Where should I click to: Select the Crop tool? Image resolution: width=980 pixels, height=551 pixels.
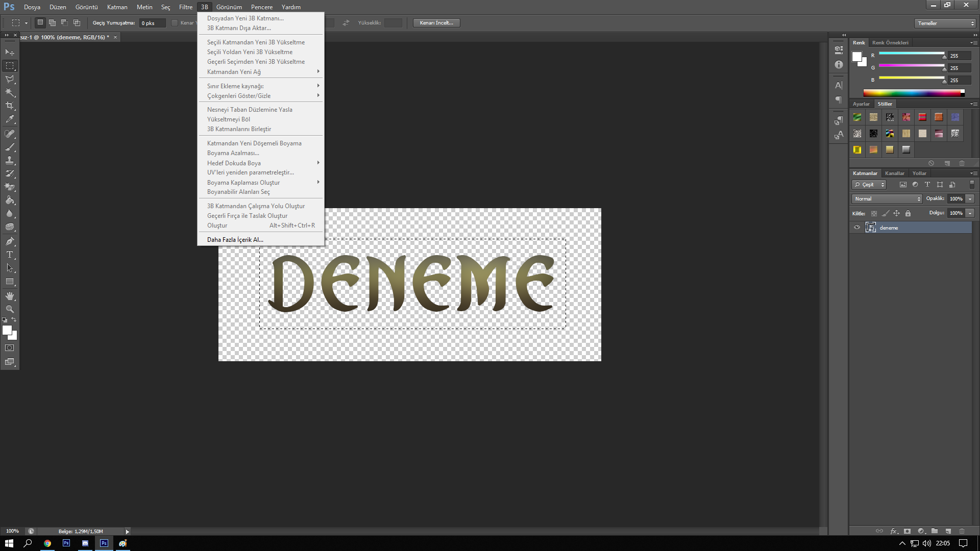(10, 106)
